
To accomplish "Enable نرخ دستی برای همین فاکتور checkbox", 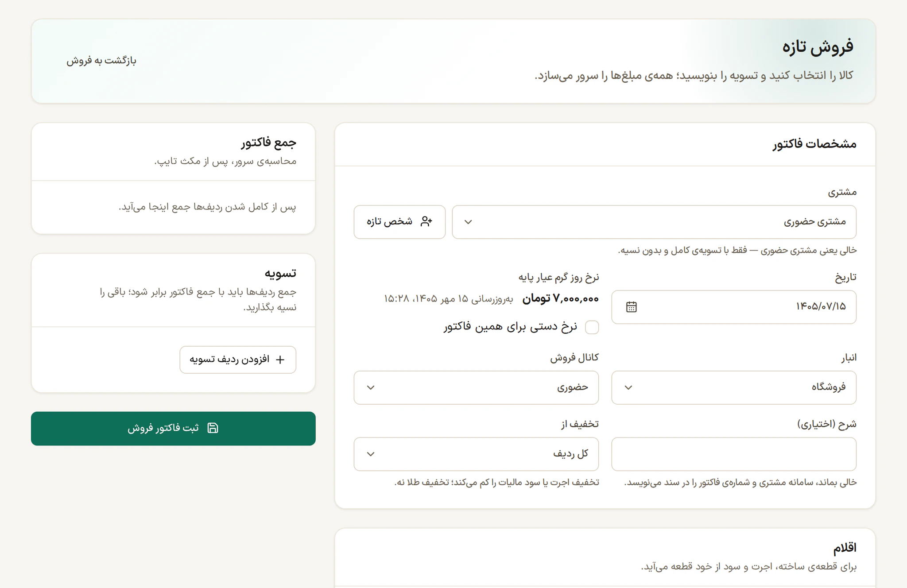I will [x=592, y=327].
